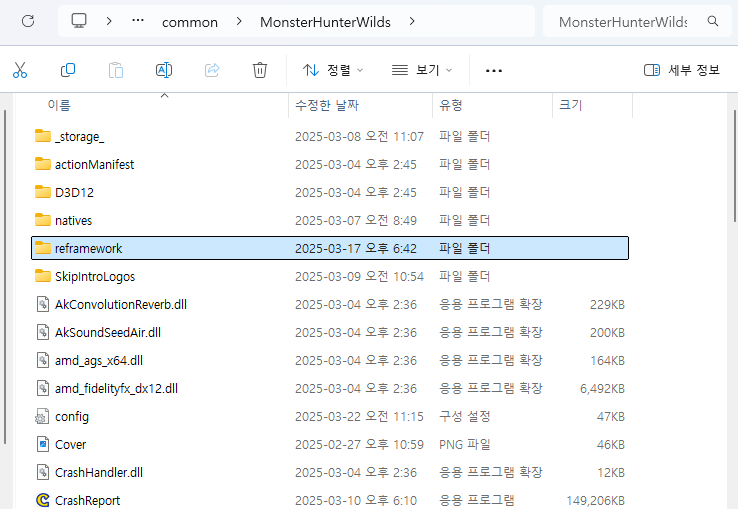Delete the selected item with trash icon

tap(260, 70)
